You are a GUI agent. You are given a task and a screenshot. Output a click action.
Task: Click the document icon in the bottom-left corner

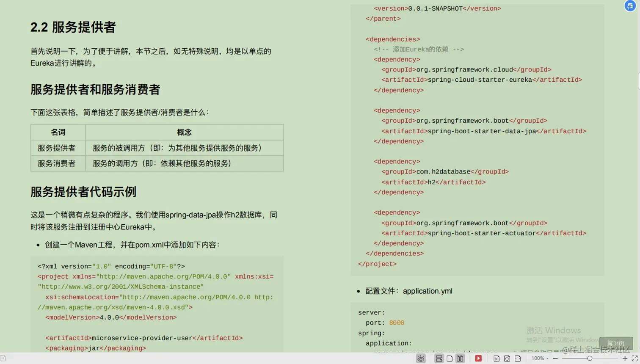3,358
